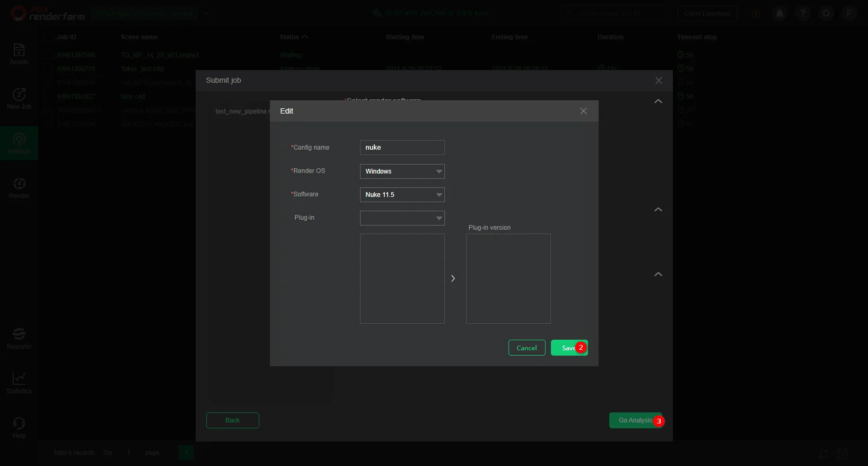
Task: Click the sort order icon at bottom right
Action: coord(823,454)
